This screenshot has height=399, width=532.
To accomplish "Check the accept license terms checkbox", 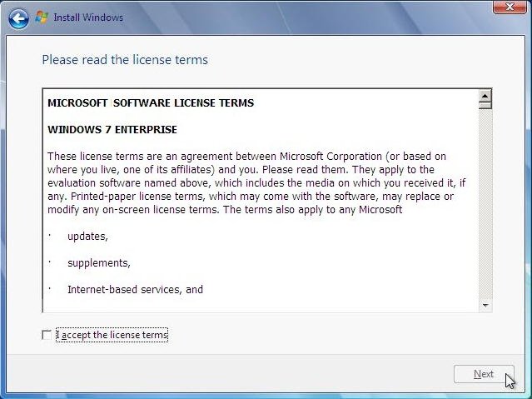I will tap(47, 335).
